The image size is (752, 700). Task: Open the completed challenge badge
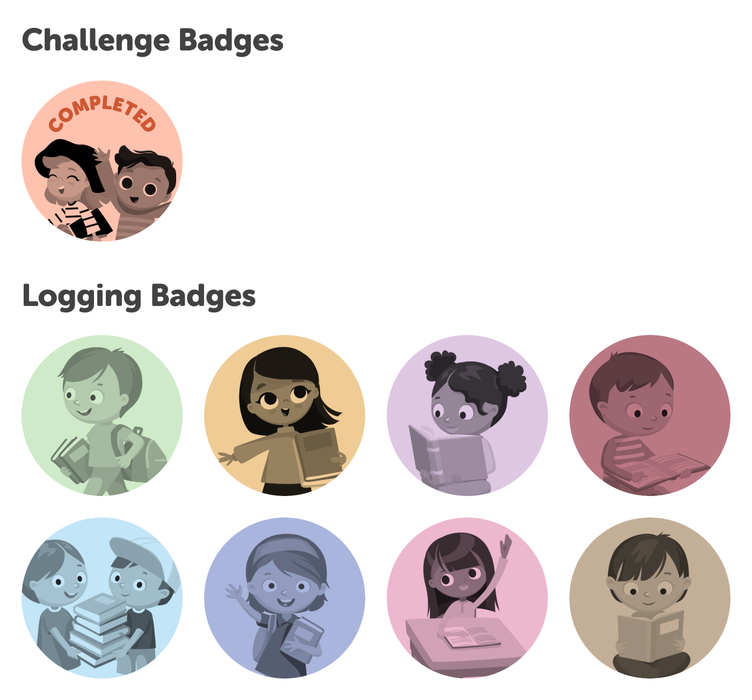pyautogui.click(x=102, y=161)
